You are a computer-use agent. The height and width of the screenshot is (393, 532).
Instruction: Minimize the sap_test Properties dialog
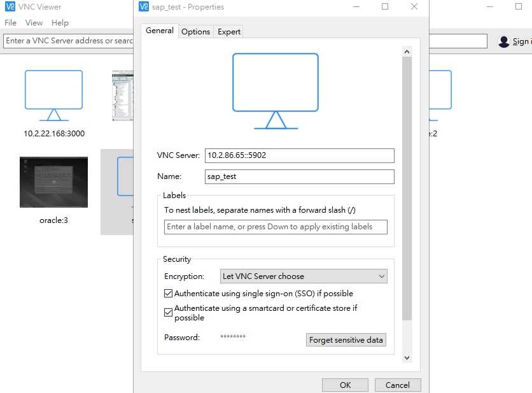click(x=356, y=6)
